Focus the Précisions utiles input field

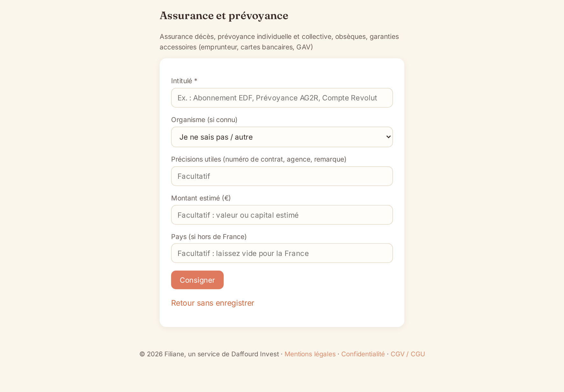pyautogui.click(x=282, y=176)
